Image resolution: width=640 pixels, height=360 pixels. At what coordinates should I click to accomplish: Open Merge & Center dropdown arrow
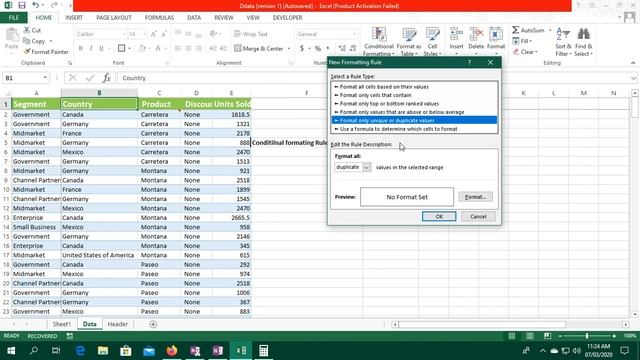pyautogui.click(x=289, y=48)
